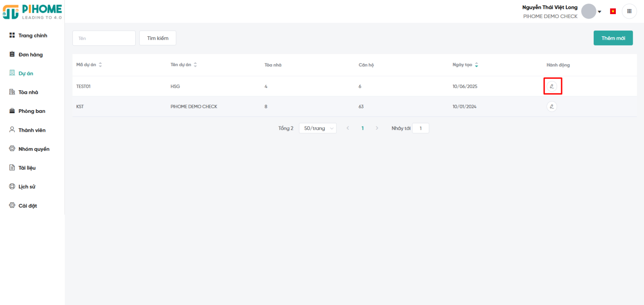The width and height of the screenshot is (644, 305).
Task: Focus the Tên search input field
Action: (104, 38)
